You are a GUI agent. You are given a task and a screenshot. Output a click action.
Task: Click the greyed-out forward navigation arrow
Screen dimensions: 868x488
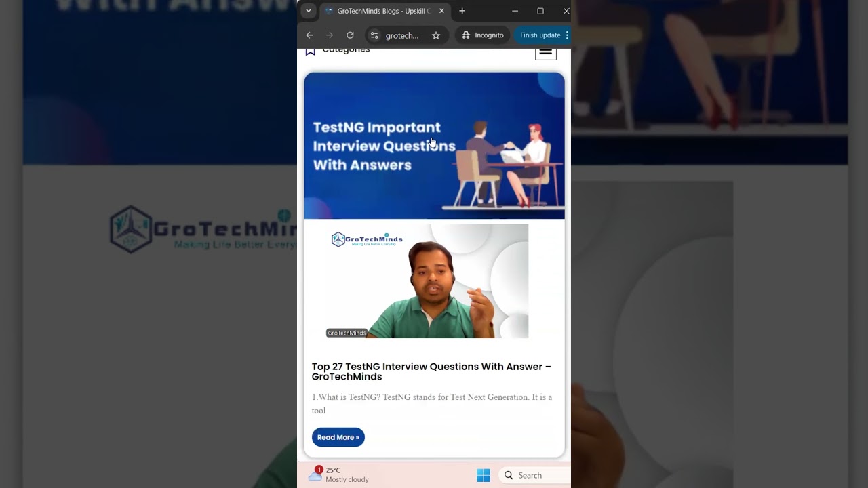point(330,35)
